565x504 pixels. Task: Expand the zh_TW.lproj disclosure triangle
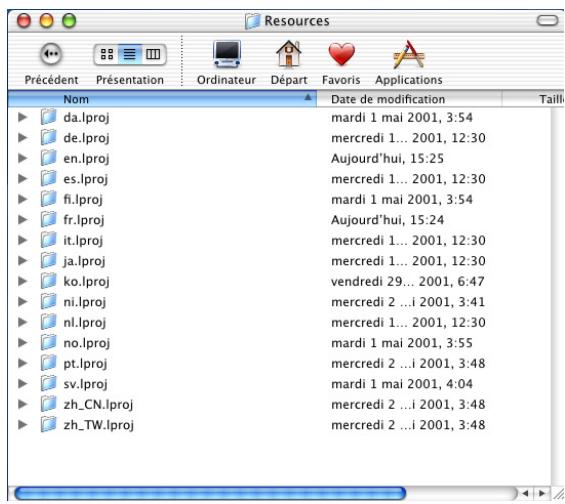click(x=23, y=425)
